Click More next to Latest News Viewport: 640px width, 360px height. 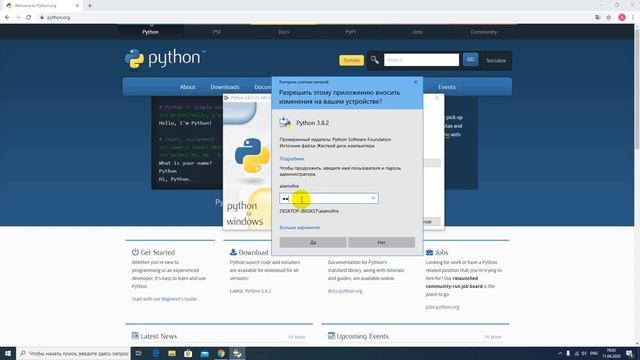[x=297, y=337]
